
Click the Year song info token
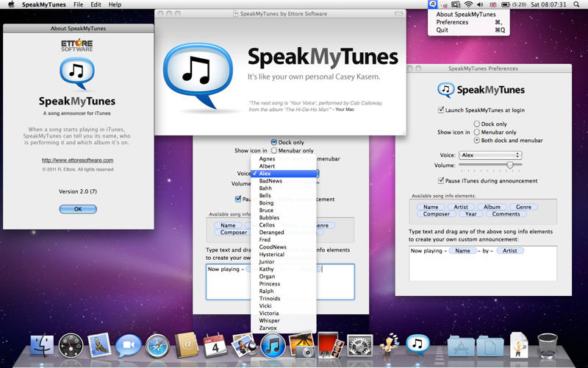click(x=471, y=214)
